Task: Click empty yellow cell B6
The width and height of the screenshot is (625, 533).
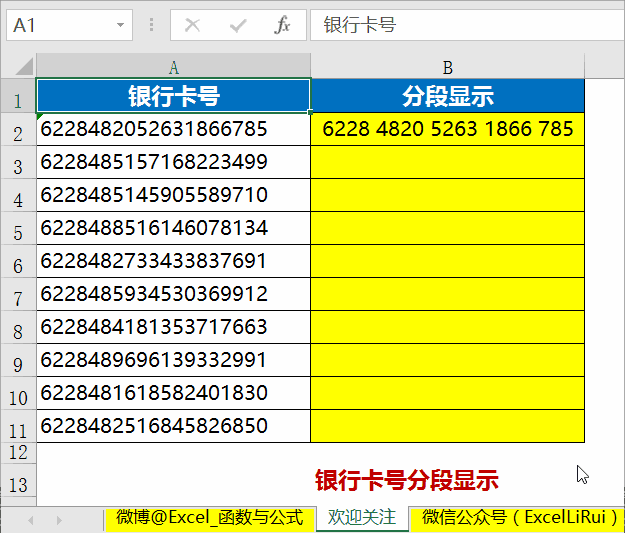Action: tap(448, 262)
